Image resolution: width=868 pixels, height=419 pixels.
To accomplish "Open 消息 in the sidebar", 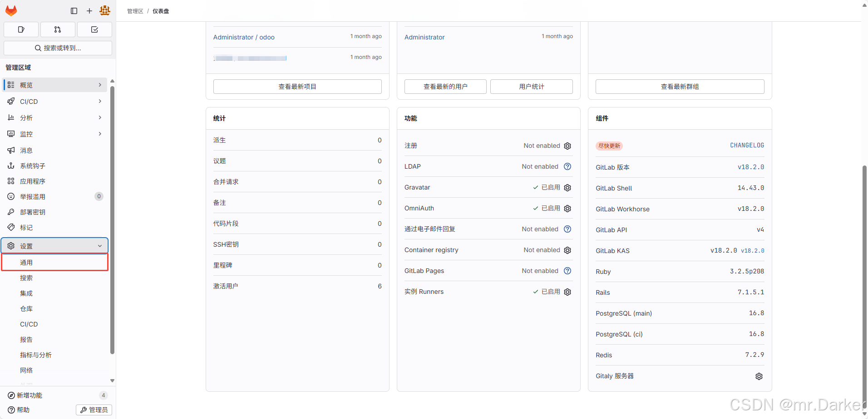I will pyautogui.click(x=55, y=150).
